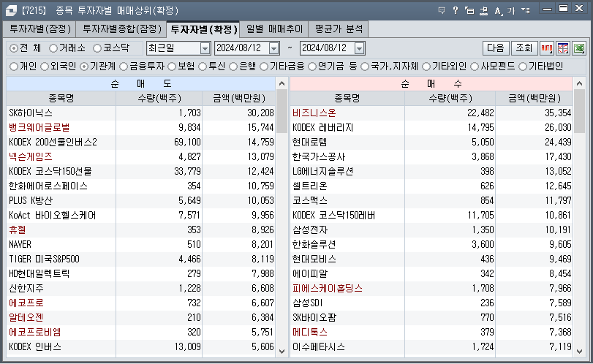Viewport: 593px width, 364px height.
Task: Click the net-buy list scroll up arrow
Action: click(x=579, y=83)
